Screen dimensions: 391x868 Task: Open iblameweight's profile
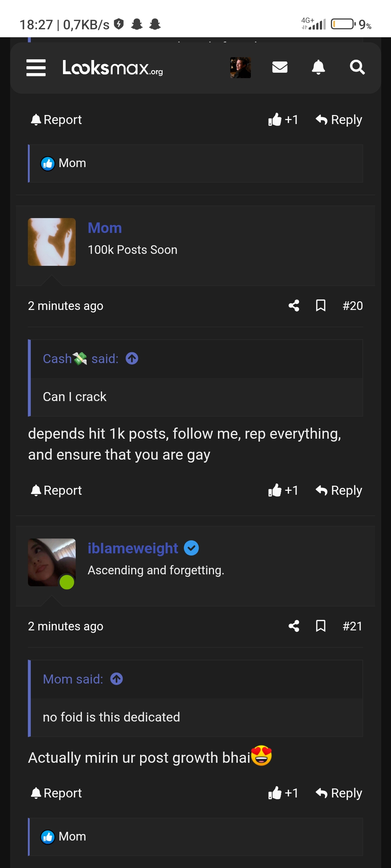(x=132, y=548)
